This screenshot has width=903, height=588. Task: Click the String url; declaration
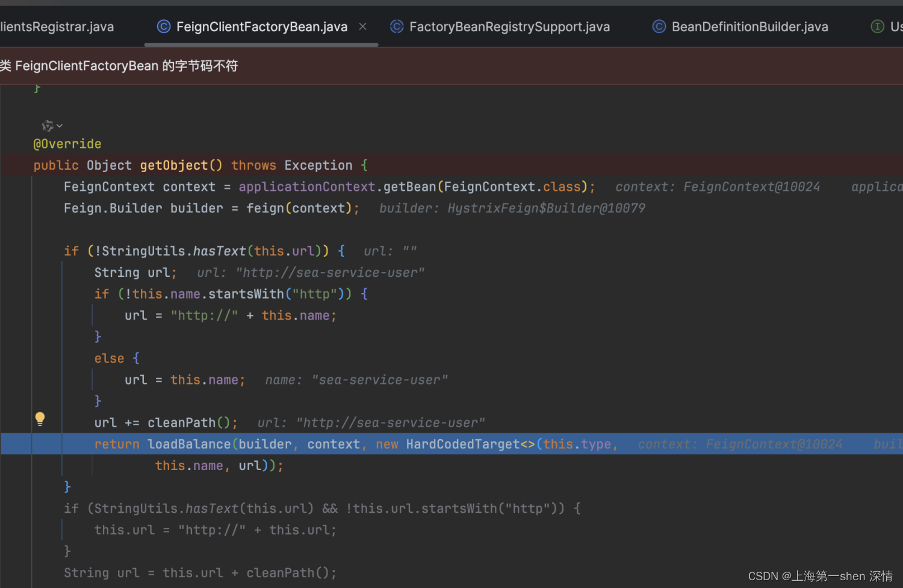135,273
